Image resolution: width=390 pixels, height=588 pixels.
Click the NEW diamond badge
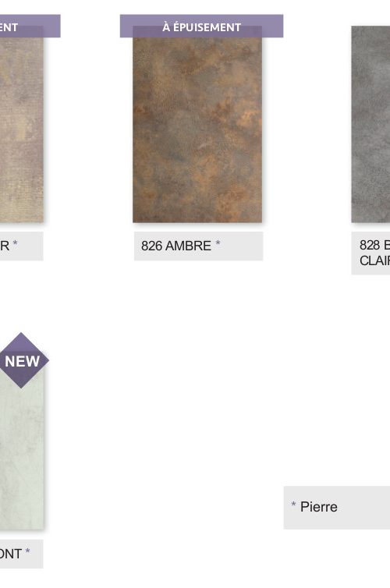coord(22,360)
